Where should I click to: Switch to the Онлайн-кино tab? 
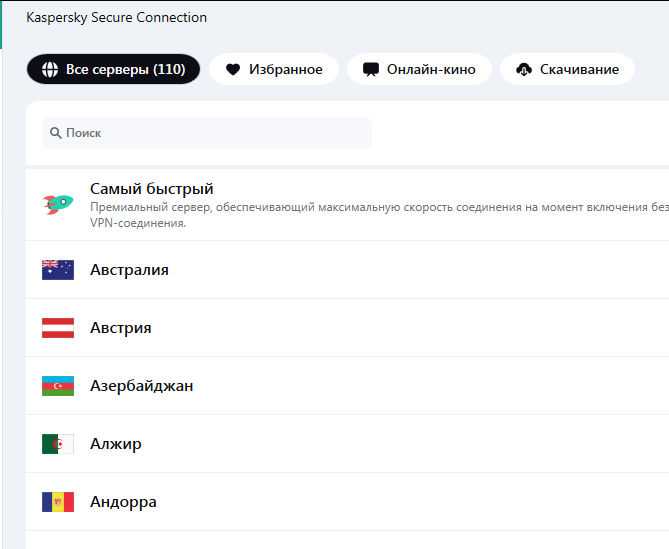tap(419, 70)
